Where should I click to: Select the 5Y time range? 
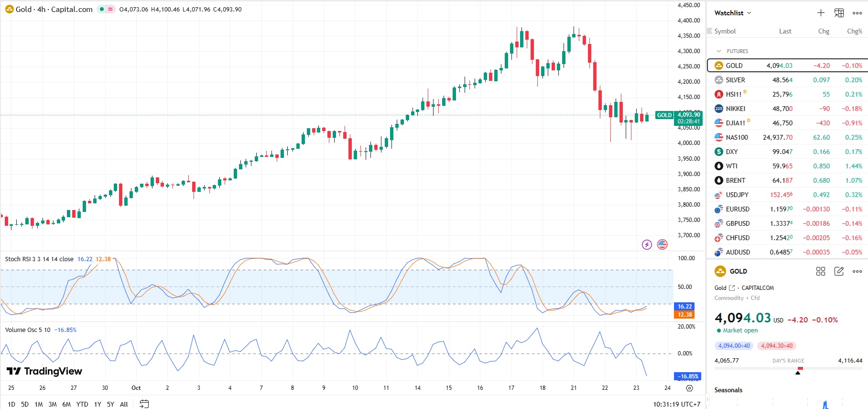[x=110, y=404]
